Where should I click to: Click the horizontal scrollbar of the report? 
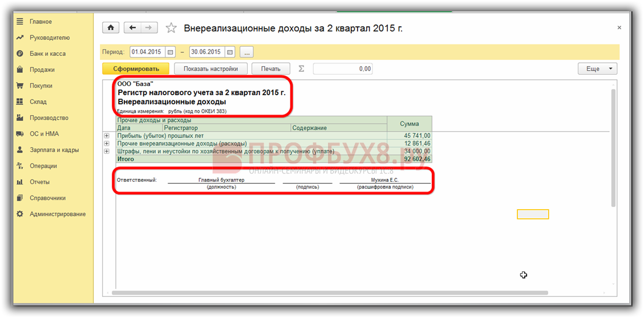(x=330, y=293)
